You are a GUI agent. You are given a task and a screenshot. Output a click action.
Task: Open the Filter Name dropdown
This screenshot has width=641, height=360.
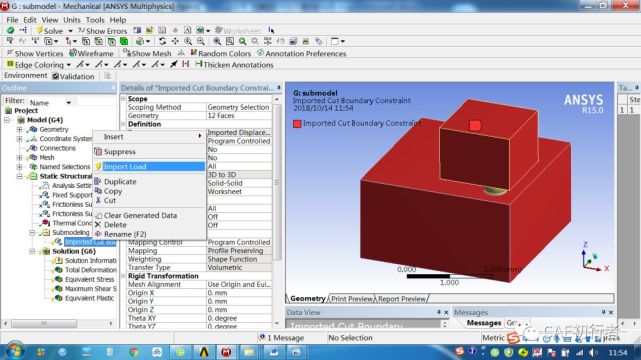pyautogui.click(x=68, y=103)
